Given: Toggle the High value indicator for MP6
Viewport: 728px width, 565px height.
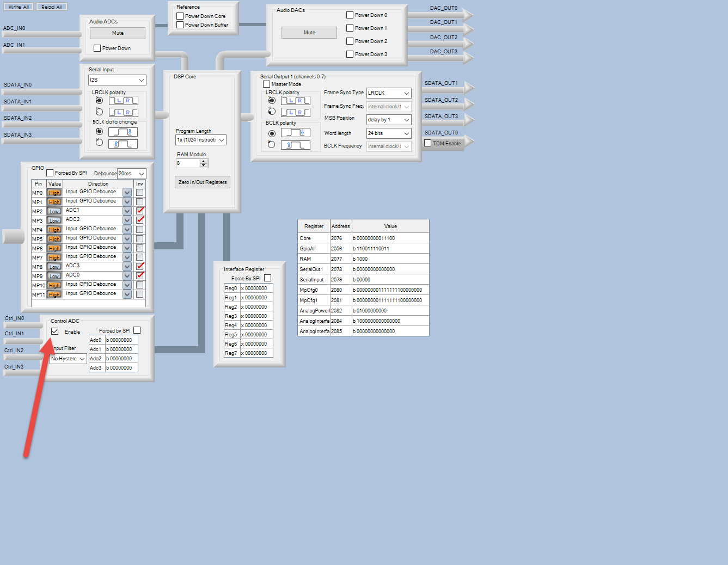Looking at the screenshot, I should [54, 248].
